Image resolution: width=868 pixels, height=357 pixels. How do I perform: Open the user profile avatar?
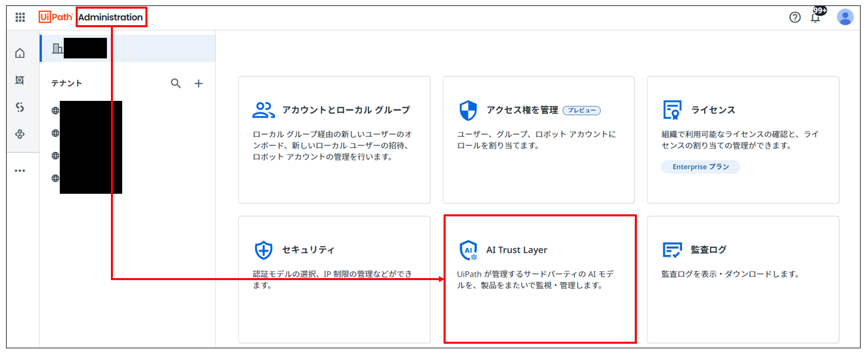(x=845, y=17)
